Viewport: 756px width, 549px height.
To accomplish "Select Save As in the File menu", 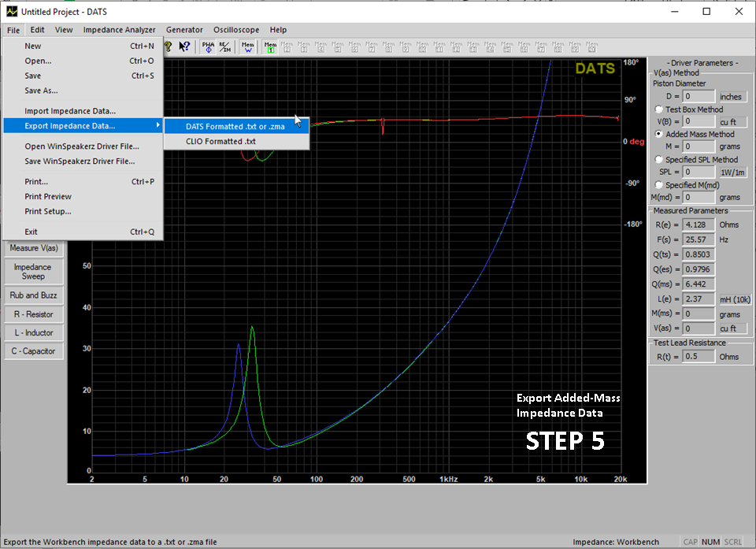I will pyautogui.click(x=83, y=91).
